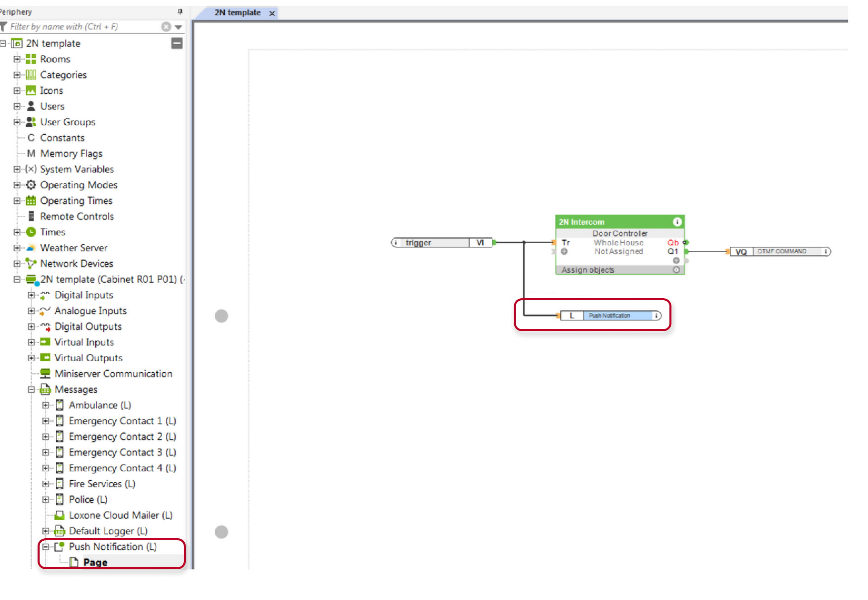Switch to the 2N template tab
Screen dimensions: 868x600
tap(237, 12)
